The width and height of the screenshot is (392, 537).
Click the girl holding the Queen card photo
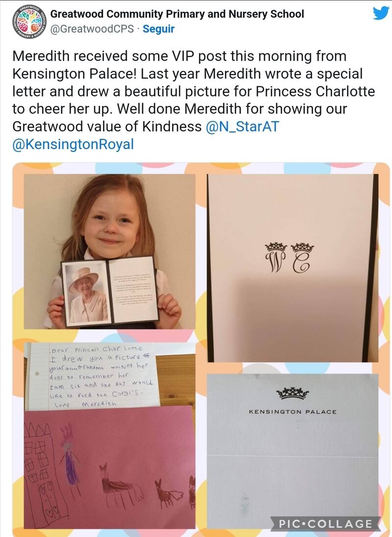(109, 252)
